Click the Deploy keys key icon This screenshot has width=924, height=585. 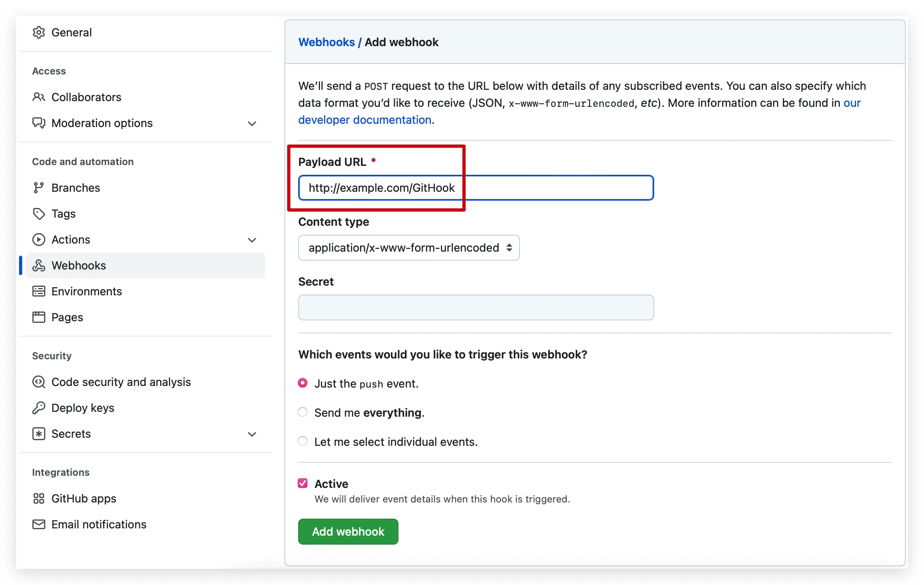tap(39, 408)
